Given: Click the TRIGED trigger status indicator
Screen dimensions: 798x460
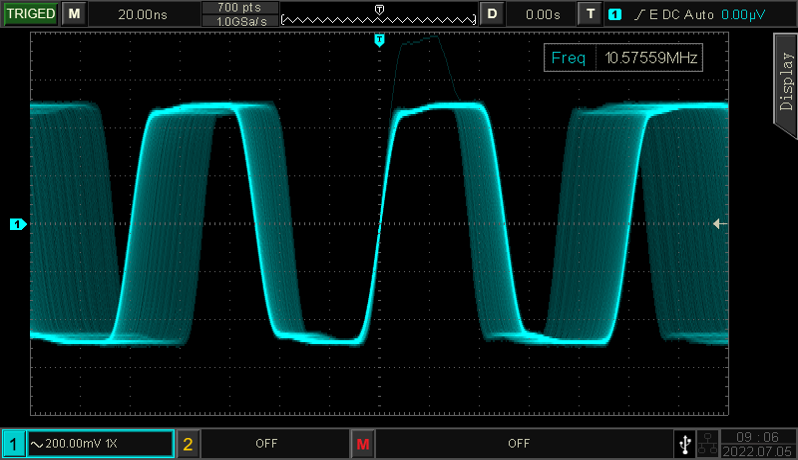Looking at the screenshot, I should (29, 14).
